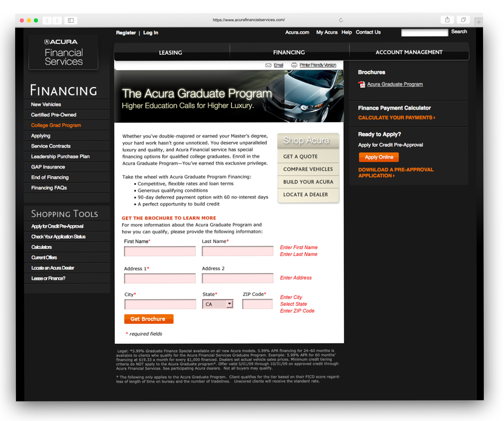Open the ACCOUNT MANAGEMENT tab
The height and width of the screenshot is (421, 504).
point(409,52)
